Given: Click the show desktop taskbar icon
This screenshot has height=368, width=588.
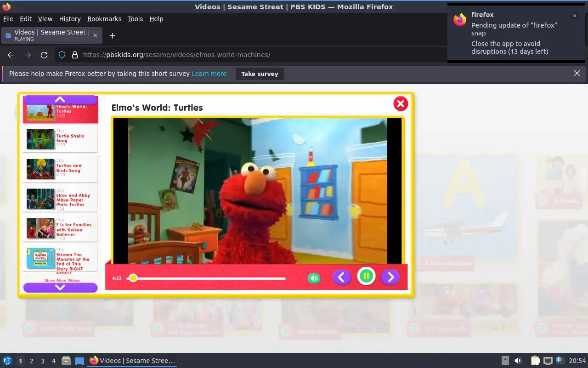Looking at the screenshot, I should pos(79,361).
